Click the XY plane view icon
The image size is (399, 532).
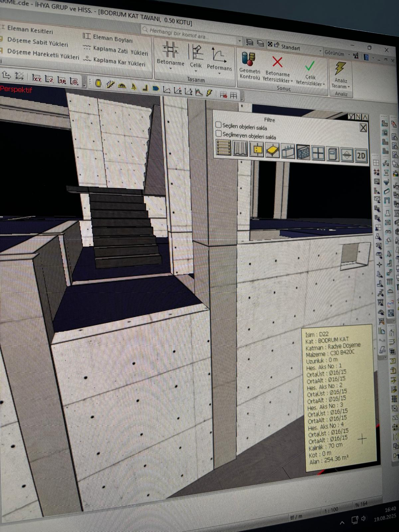pyautogui.click(x=37, y=78)
